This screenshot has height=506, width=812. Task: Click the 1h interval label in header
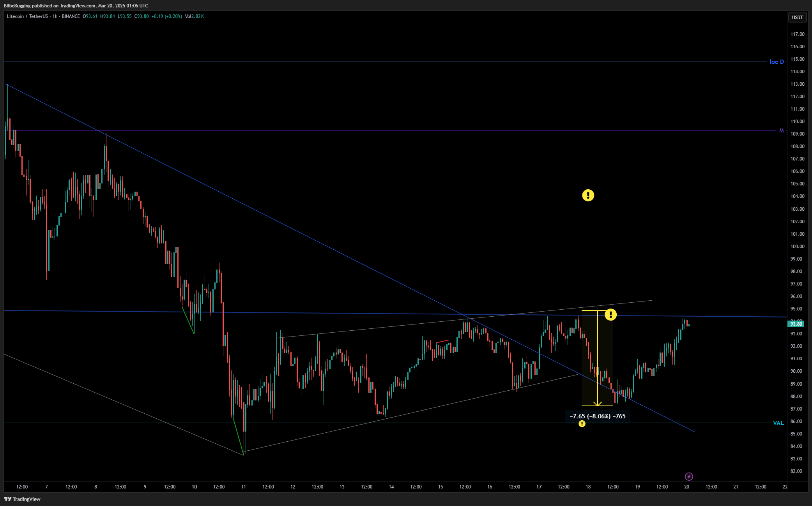click(55, 16)
